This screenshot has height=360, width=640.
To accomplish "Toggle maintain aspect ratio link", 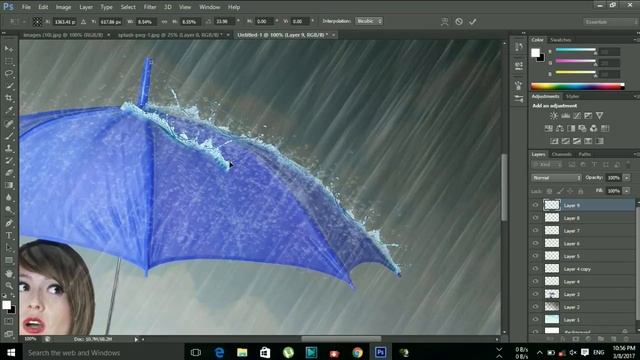I will click(164, 22).
